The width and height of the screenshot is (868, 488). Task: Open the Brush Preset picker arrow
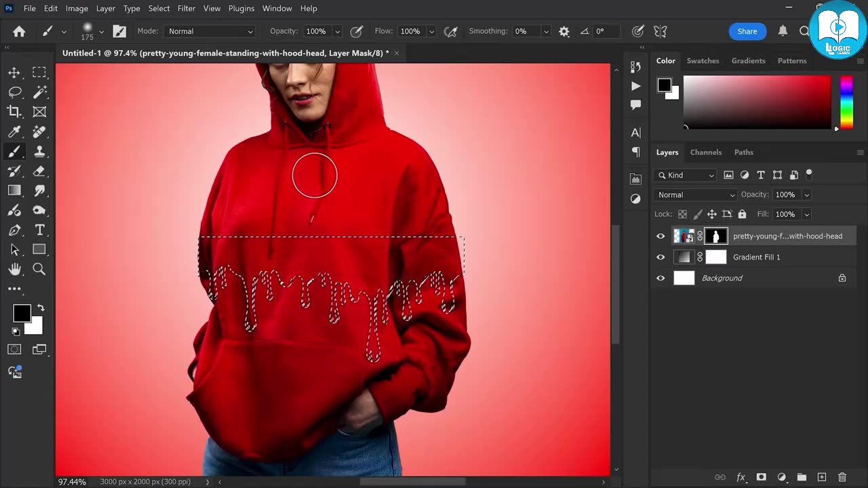pos(101,31)
